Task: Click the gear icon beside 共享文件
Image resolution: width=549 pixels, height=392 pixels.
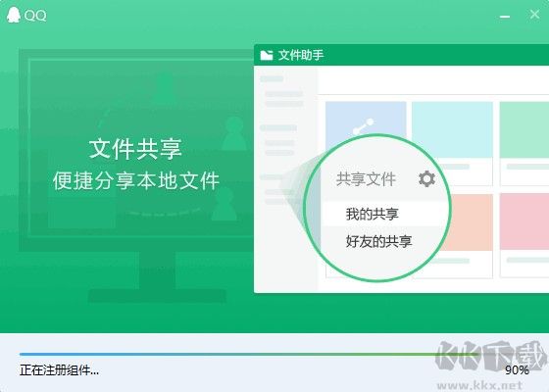Action: click(x=426, y=178)
